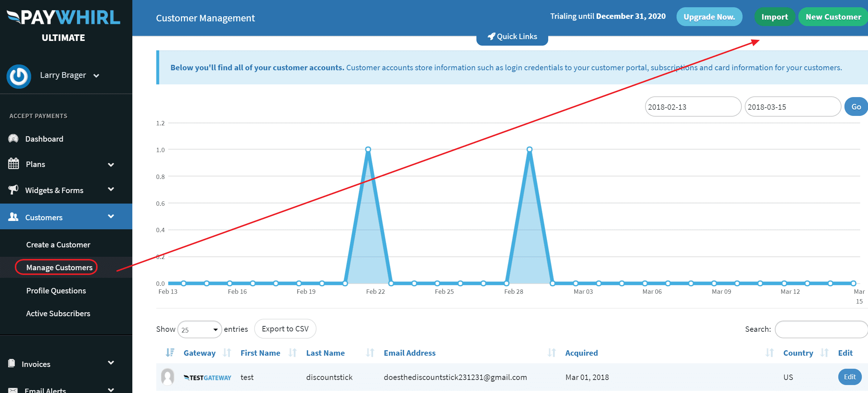
Task: Click Larry Brager's profile avatar
Action: 19,76
